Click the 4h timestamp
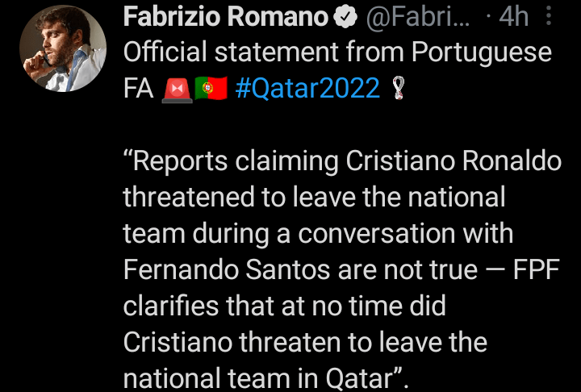 (x=513, y=18)
